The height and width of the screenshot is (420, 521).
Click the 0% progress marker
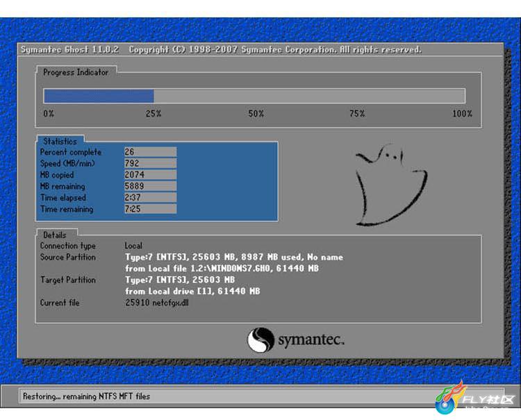click(49, 114)
